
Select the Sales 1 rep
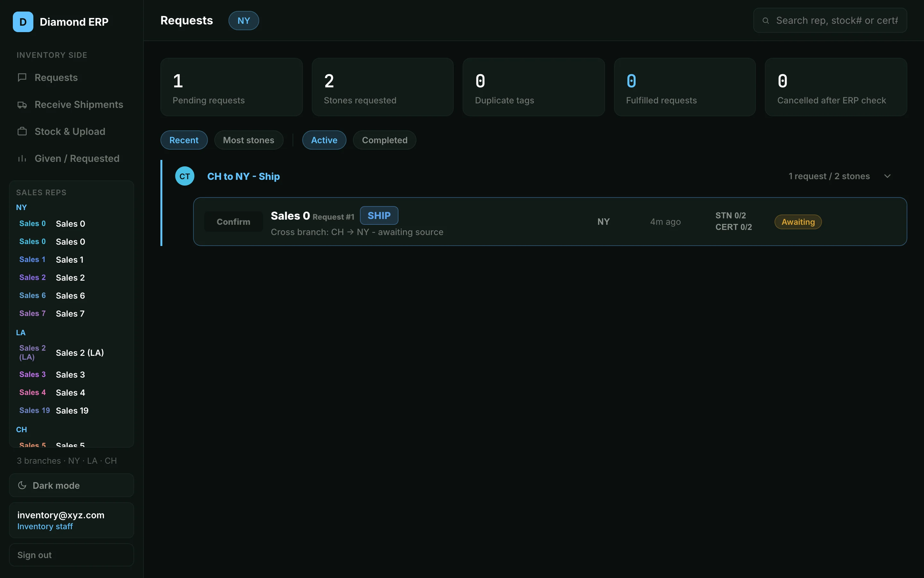click(72, 259)
